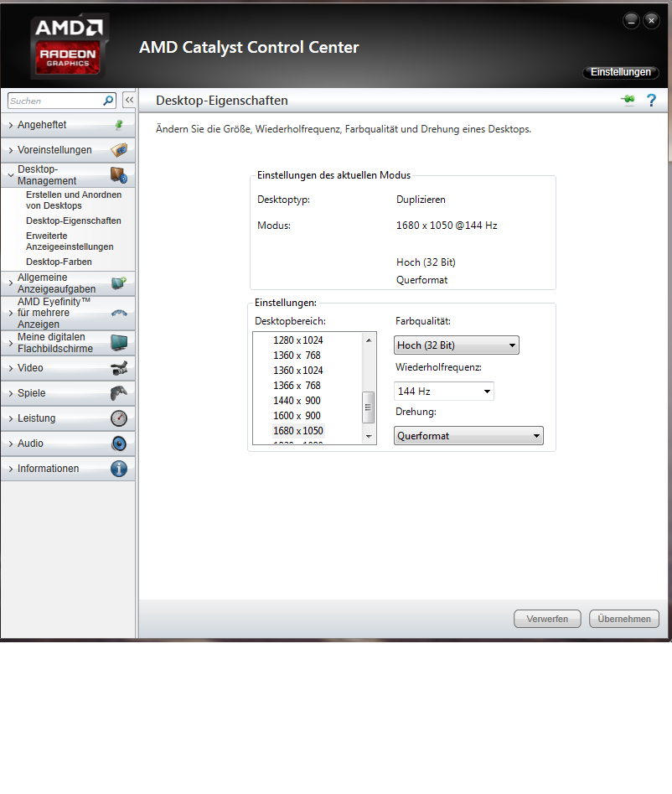Select resolution 1366 x 768
Image resolution: width=672 pixels, height=794 pixels.
pyautogui.click(x=297, y=386)
